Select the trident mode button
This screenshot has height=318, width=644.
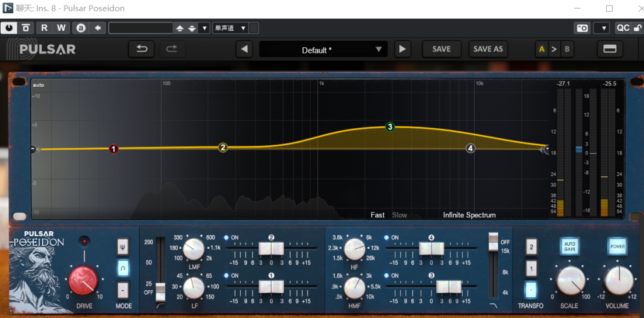pyautogui.click(x=123, y=247)
